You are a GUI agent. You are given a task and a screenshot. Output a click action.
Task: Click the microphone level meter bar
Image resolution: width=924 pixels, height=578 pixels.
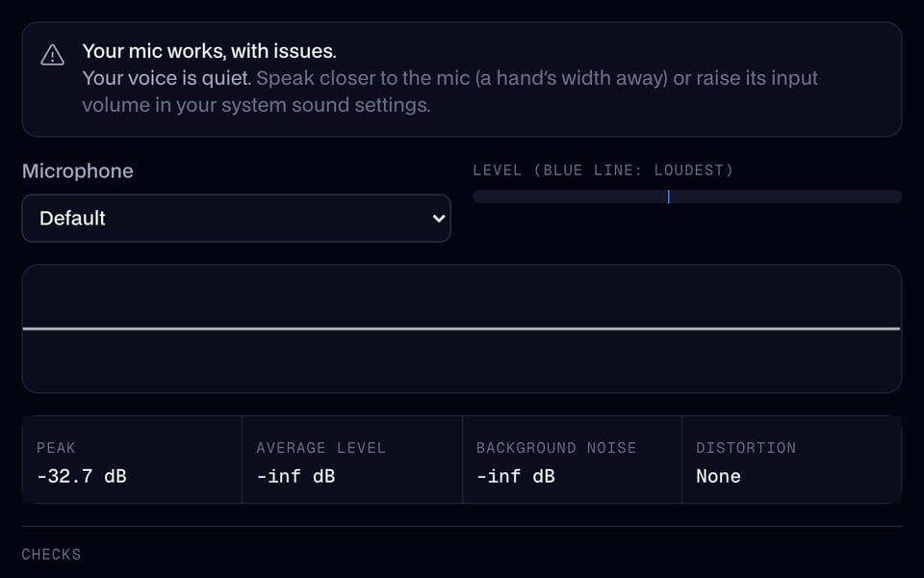[x=687, y=197]
